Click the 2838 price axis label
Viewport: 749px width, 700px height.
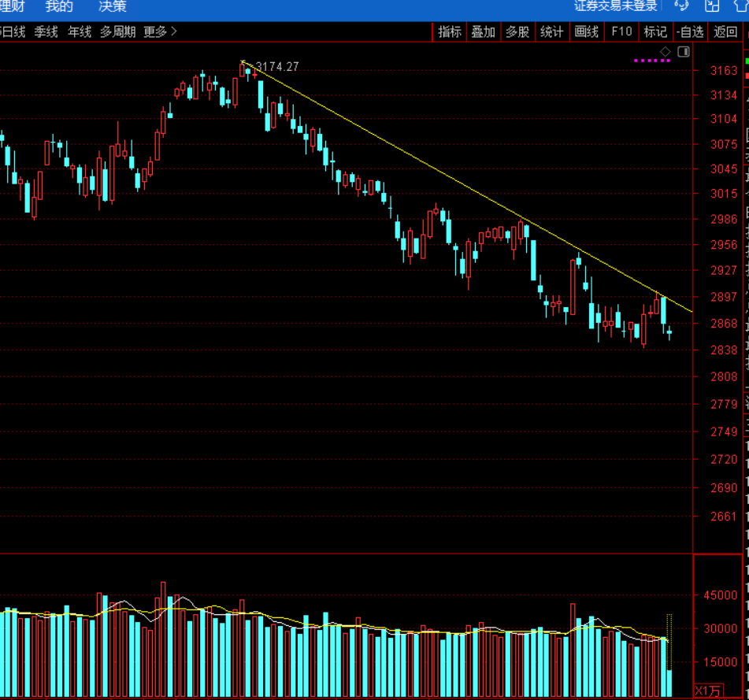point(724,350)
